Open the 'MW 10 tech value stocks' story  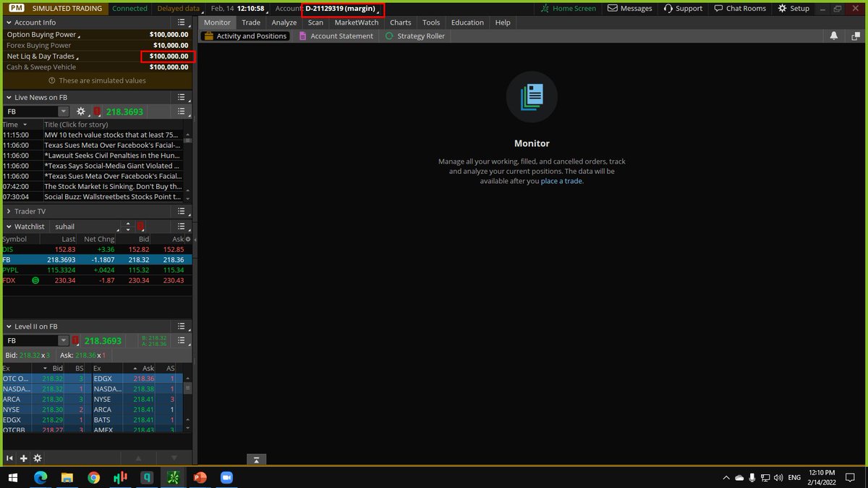(x=111, y=135)
